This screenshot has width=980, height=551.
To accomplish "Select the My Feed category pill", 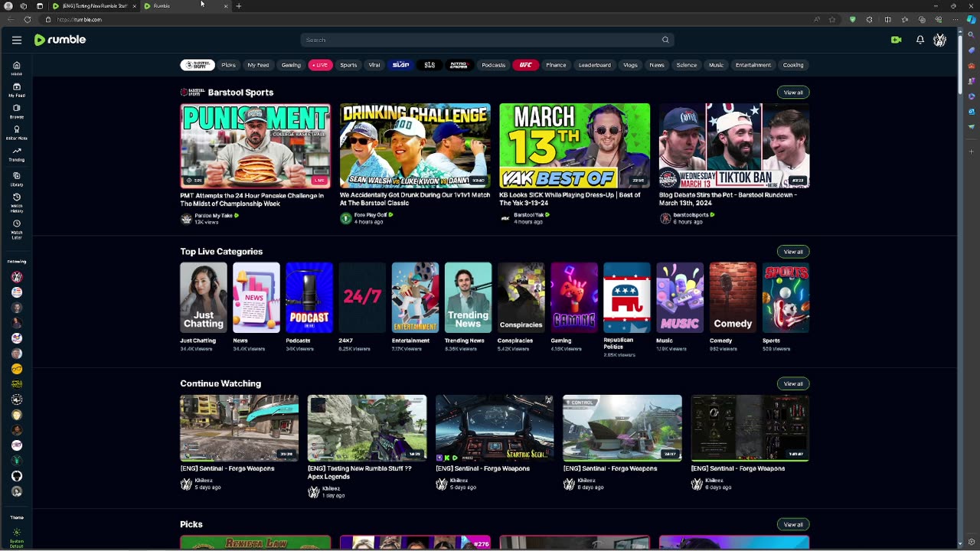I will [x=258, y=65].
